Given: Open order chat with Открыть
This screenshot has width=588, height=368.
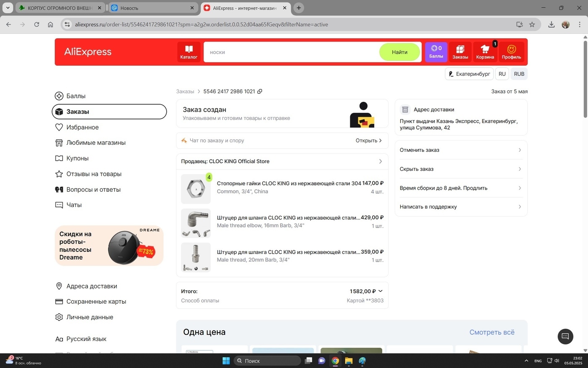Looking at the screenshot, I should [x=369, y=140].
